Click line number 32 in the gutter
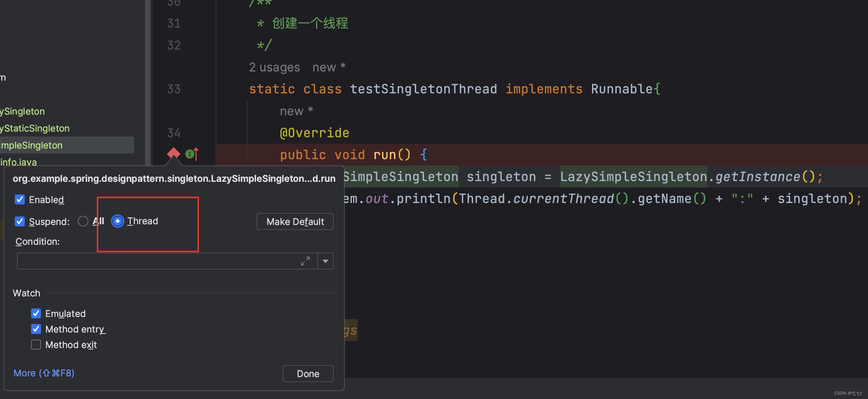 (174, 45)
